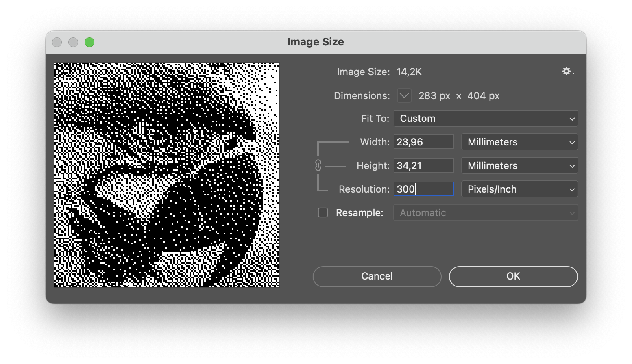Enable the Resample checkbox
The width and height of the screenshot is (632, 364).
323,212
